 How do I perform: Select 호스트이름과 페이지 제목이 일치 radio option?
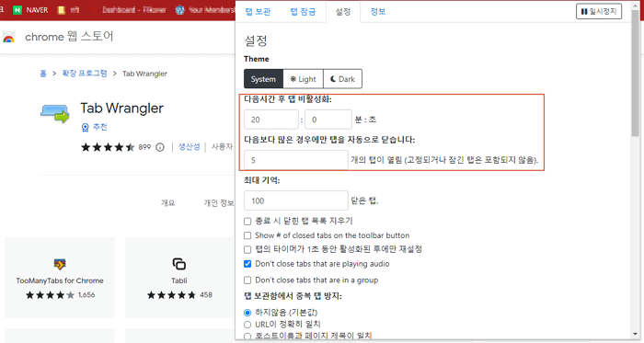pos(247,337)
